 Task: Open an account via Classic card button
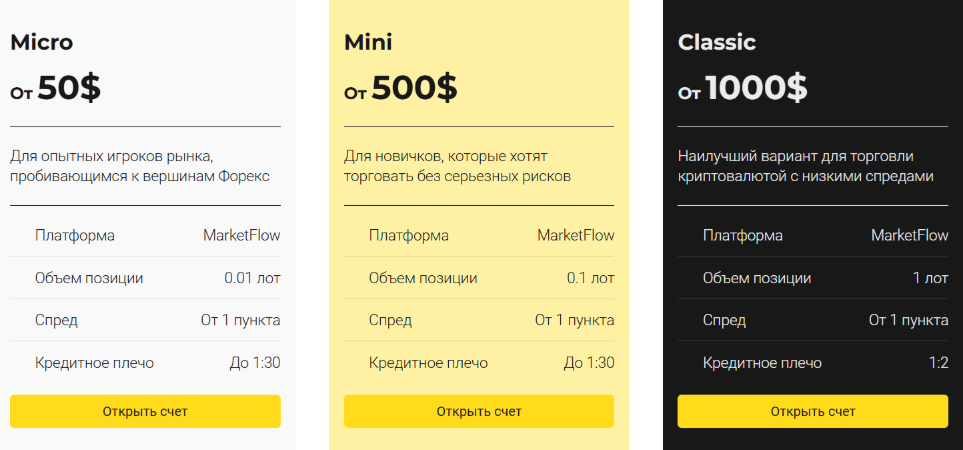(x=812, y=411)
